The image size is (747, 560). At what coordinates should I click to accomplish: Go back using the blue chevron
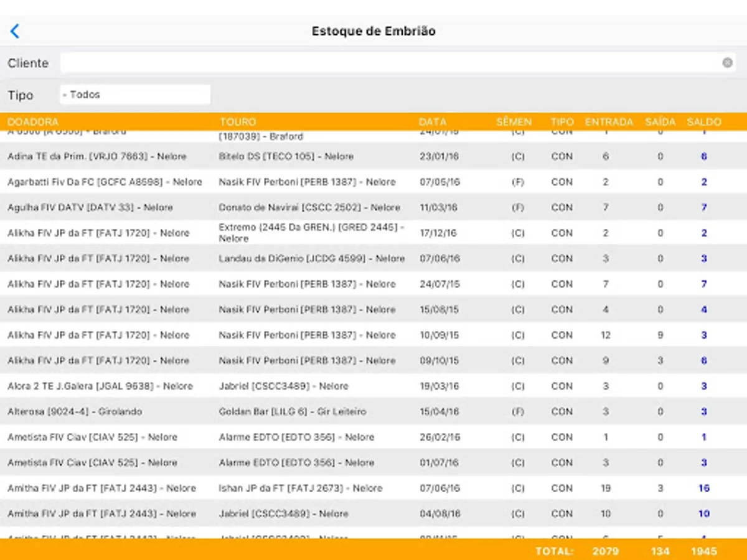pos(15,31)
